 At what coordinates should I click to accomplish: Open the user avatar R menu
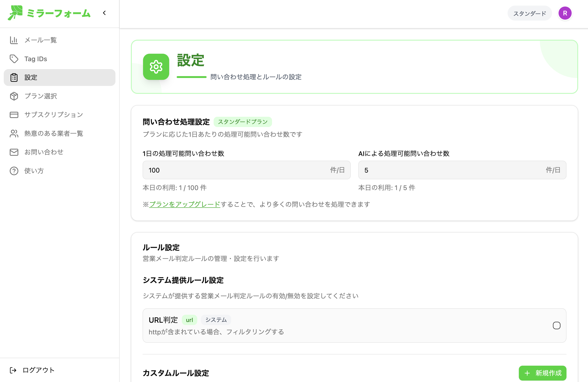coord(565,13)
